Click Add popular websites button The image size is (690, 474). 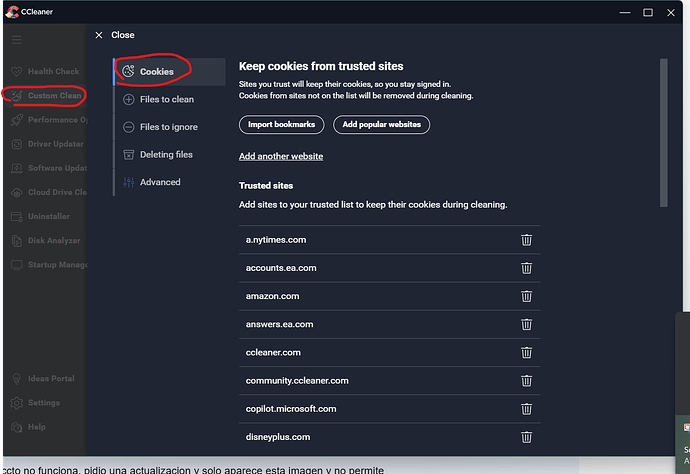click(381, 125)
